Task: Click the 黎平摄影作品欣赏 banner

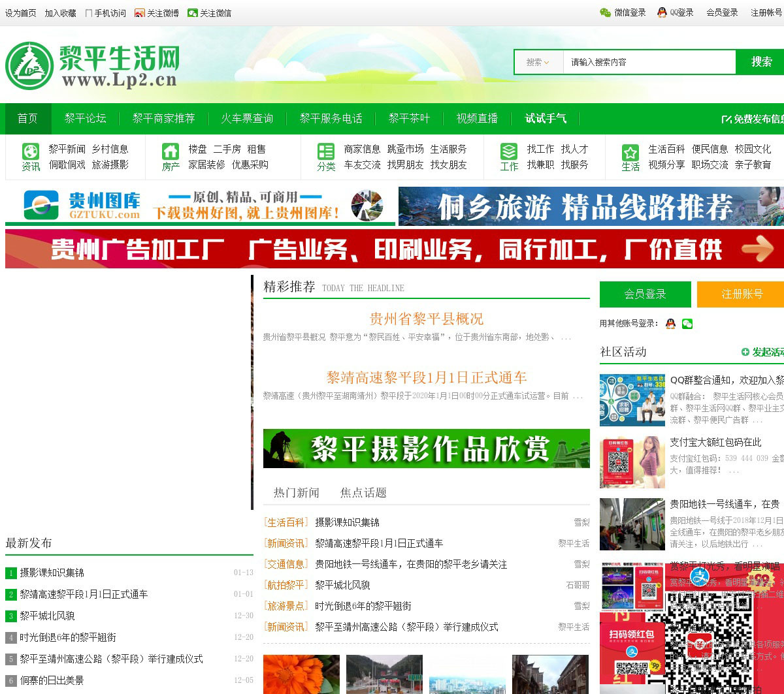Action: [426, 449]
